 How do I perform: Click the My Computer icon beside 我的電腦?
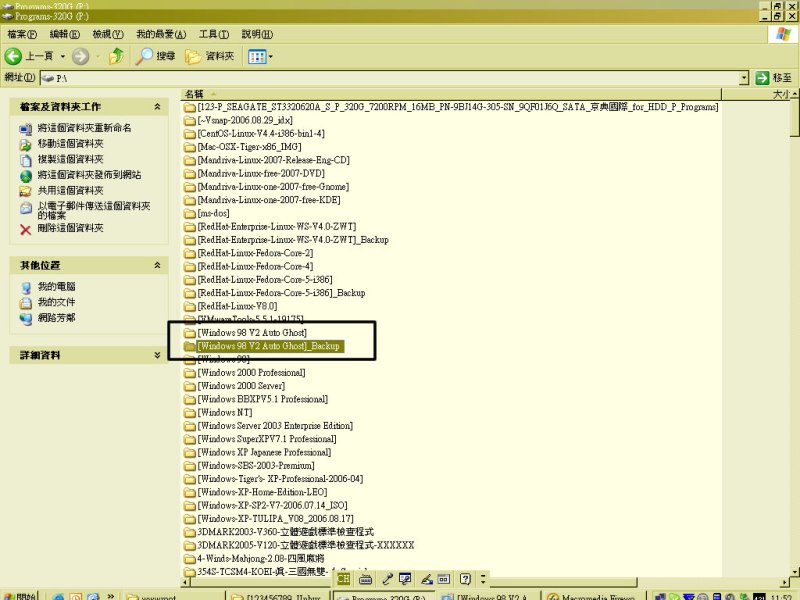[x=26, y=288]
